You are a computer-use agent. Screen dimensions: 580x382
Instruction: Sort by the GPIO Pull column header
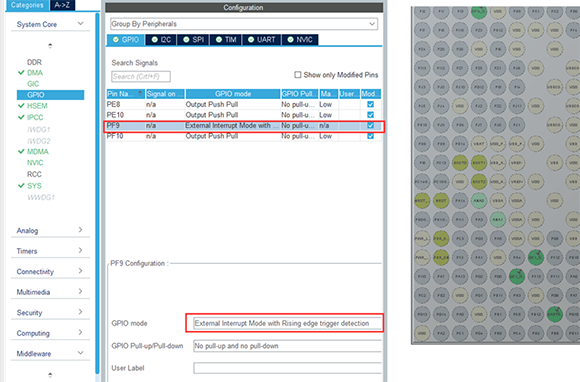tap(299, 94)
